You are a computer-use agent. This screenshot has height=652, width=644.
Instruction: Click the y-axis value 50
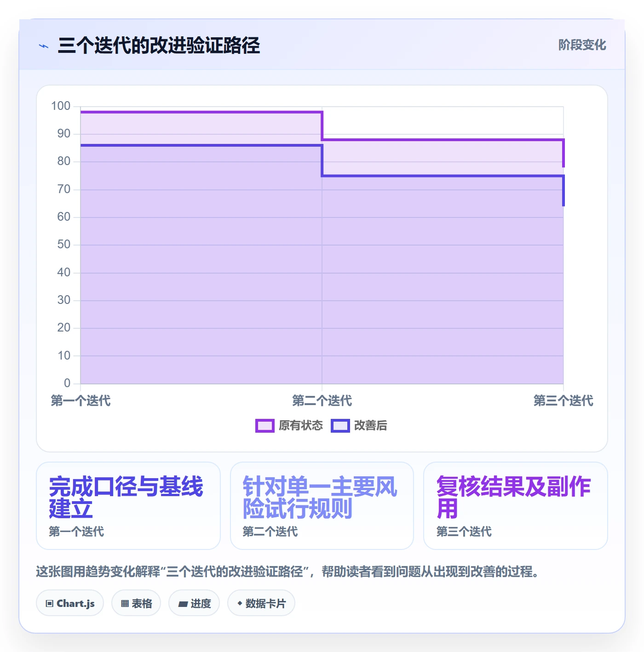click(64, 245)
